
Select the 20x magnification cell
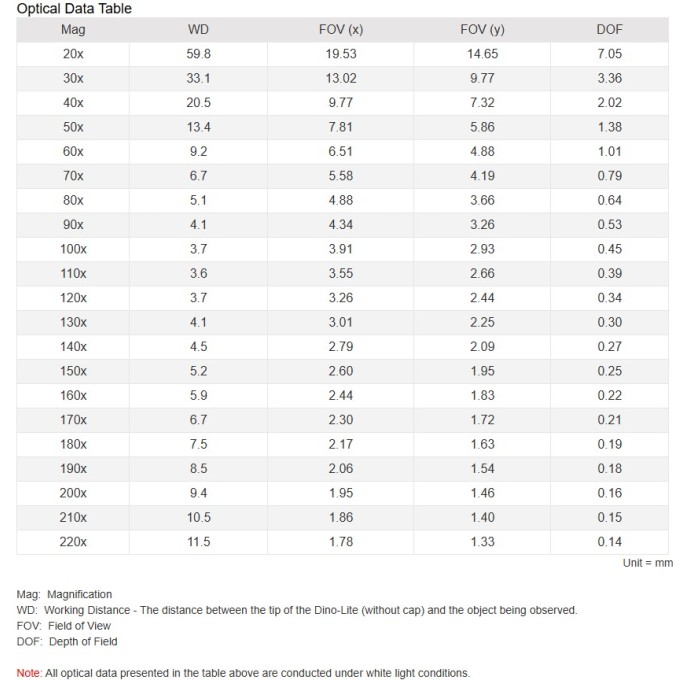click(73, 54)
